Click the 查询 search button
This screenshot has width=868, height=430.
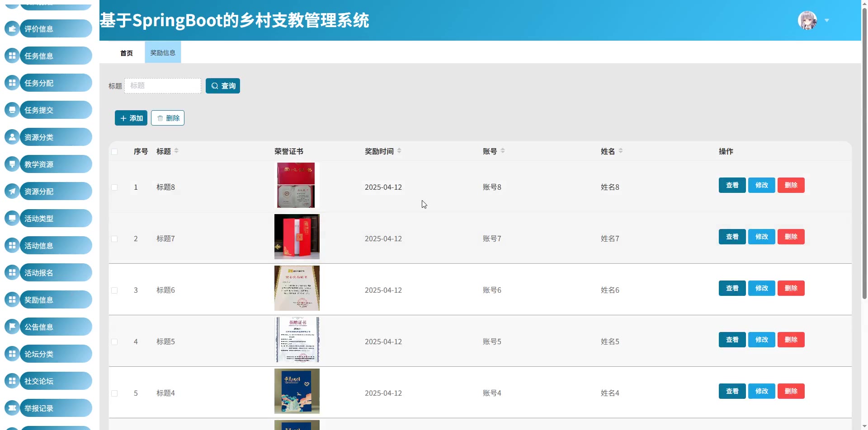pos(223,86)
